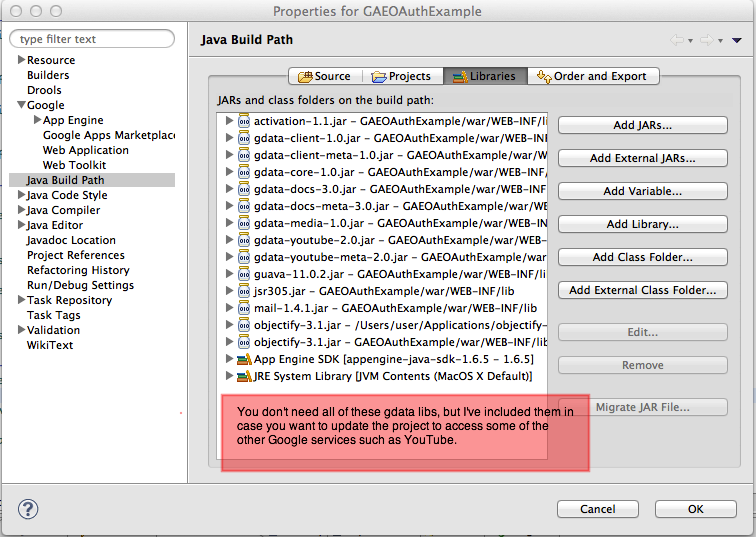Select Javadoc Location in sidebar
This screenshot has height=537, width=756.
[x=71, y=240]
